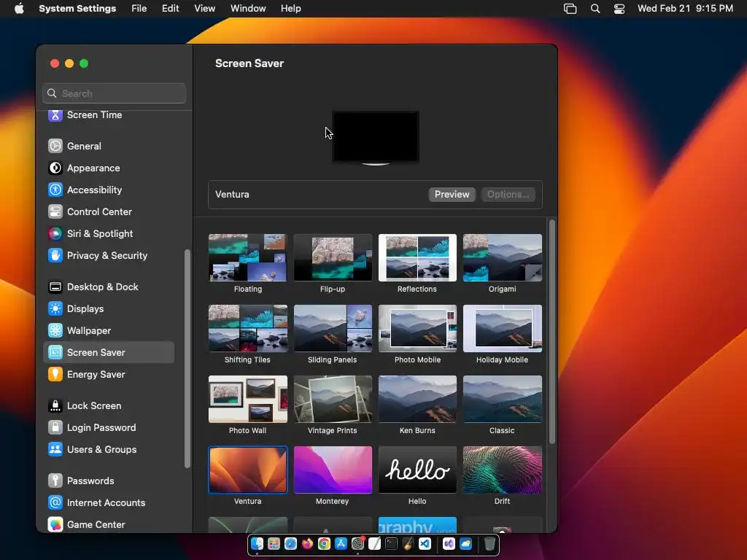This screenshot has height=560, width=747.
Task: Select Screen Saver in sidebar
Action: click(x=109, y=352)
